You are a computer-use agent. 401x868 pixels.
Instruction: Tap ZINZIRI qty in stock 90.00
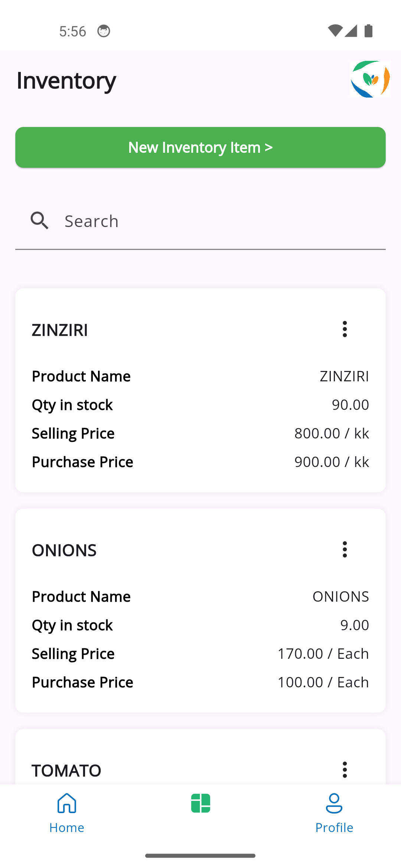click(x=351, y=405)
